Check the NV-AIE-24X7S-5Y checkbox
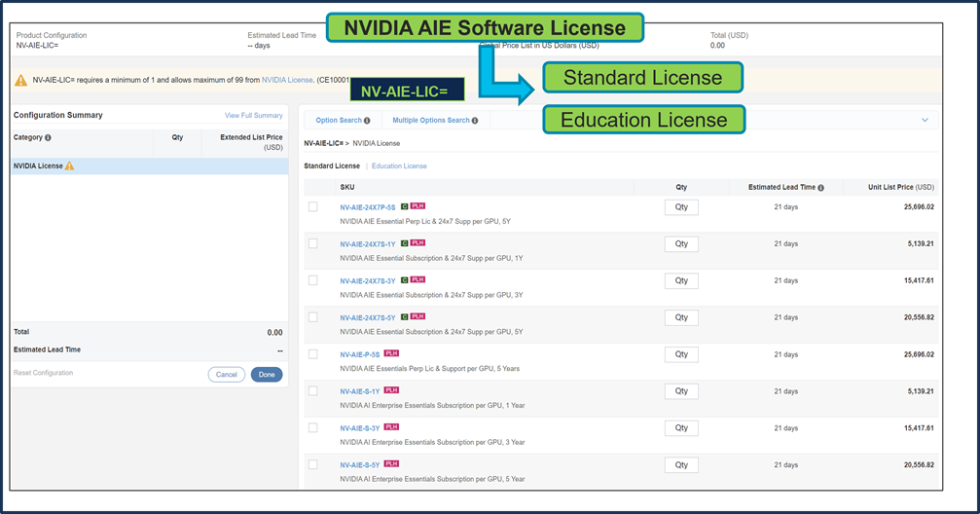Image resolution: width=980 pixels, height=514 pixels. [x=313, y=317]
